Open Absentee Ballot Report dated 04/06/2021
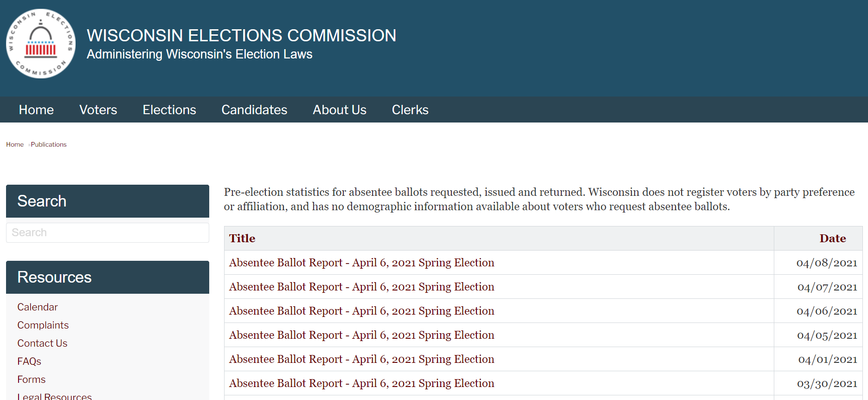The height and width of the screenshot is (400, 868). tap(362, 311)
